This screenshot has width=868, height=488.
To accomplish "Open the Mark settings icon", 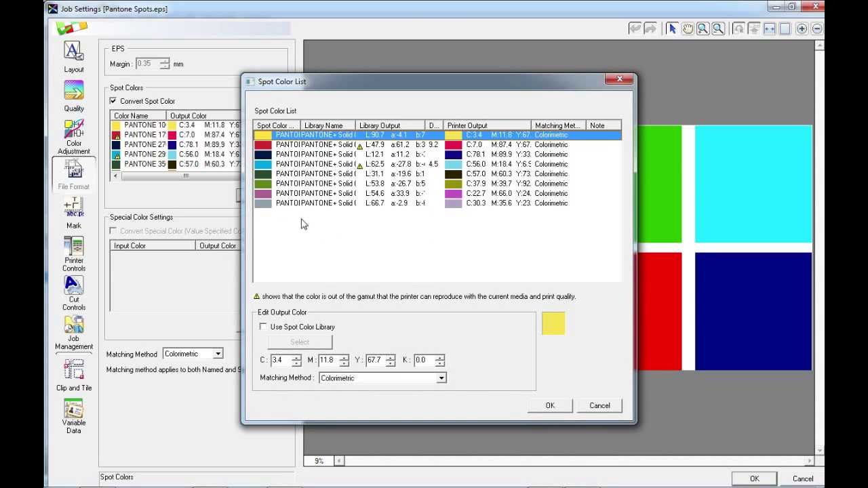I will 74,213.
